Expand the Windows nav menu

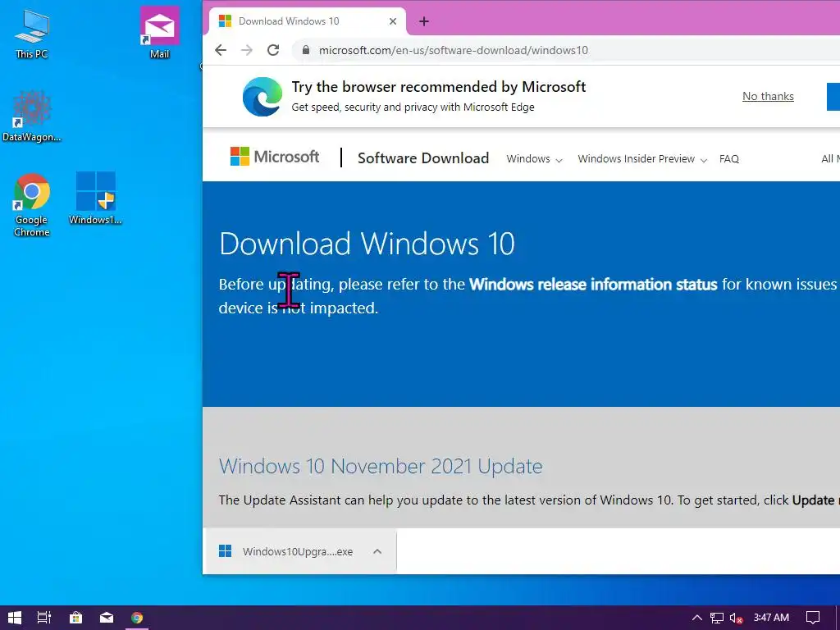(x=534, y=159)
